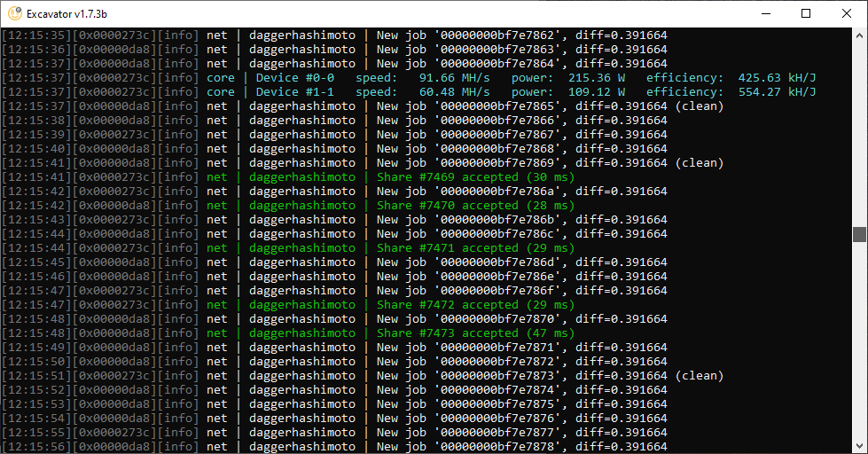Screen dimensions: 868x454
Task: Click the vertical scrollbar thumb
Action: point(858,234)
